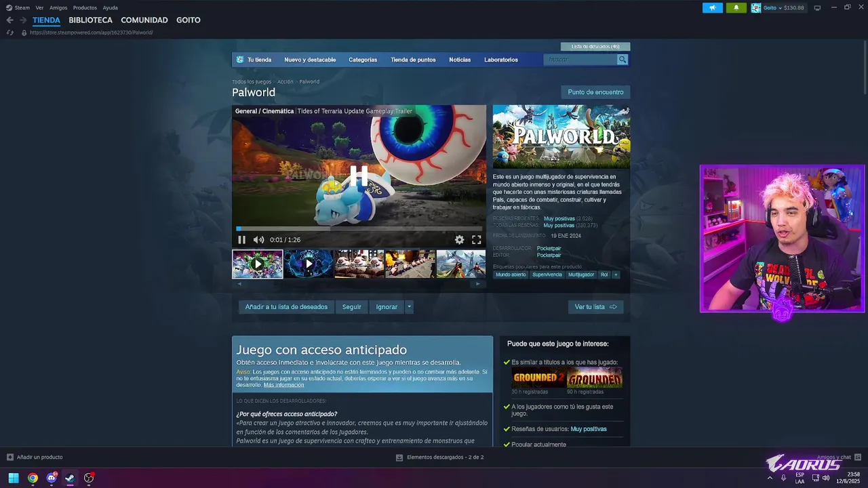Image resolution: width=868 pixels, height=488 pixels.
Task: Switch to Big Picture mode icon
Action: tap(817, 7)
